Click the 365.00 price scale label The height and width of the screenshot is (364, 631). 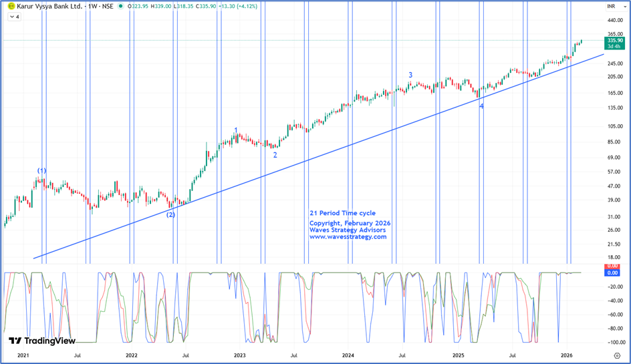pyautogui.click(x=616, y=35)
